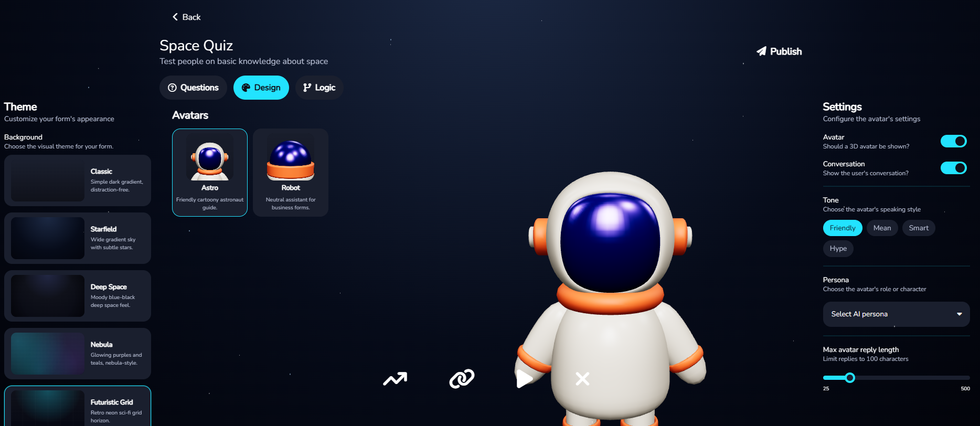
Task: Click the trending arrow analytics icon
Action: [395, 378]
